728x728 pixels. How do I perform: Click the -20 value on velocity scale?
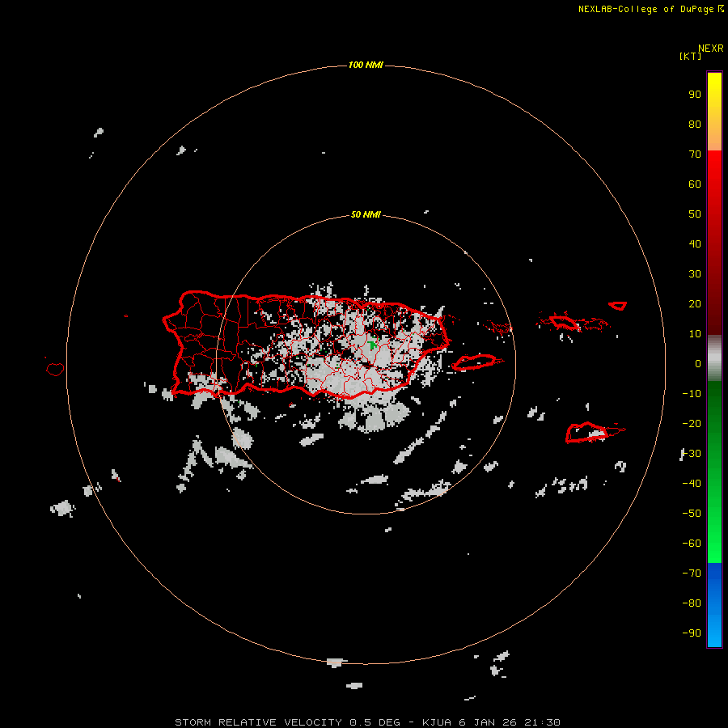(x=692, y=424)
